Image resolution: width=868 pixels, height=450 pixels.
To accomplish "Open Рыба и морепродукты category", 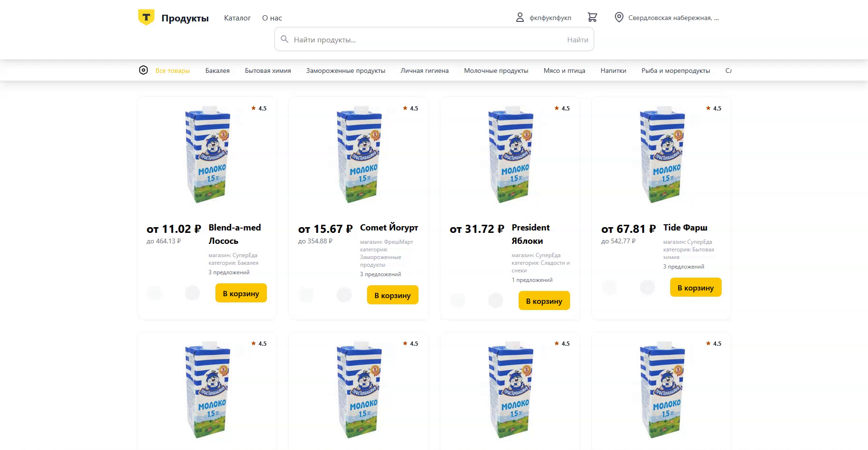I will [675, 71].
